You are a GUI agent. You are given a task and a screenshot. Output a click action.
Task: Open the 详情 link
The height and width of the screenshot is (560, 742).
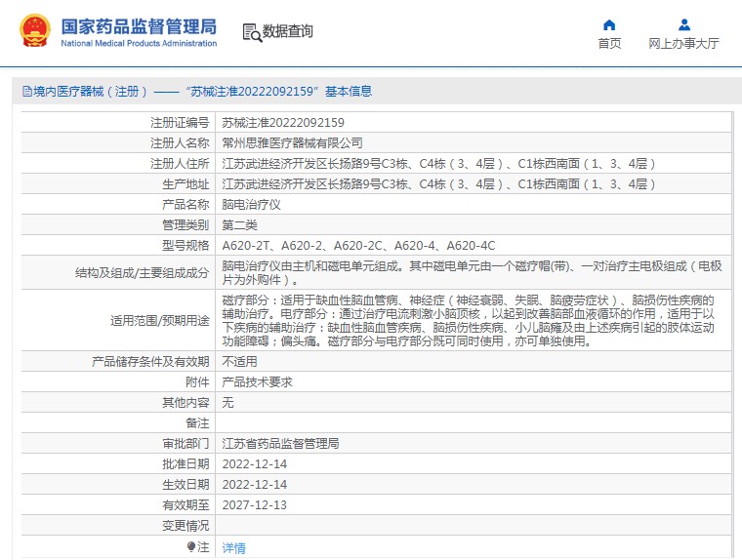233,547
